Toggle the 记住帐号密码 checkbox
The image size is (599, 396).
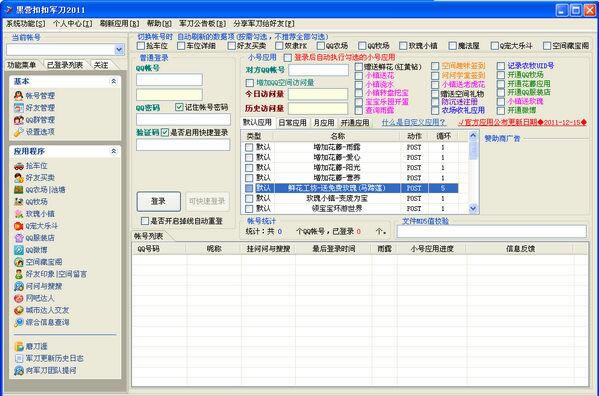[x=179, y=107]
